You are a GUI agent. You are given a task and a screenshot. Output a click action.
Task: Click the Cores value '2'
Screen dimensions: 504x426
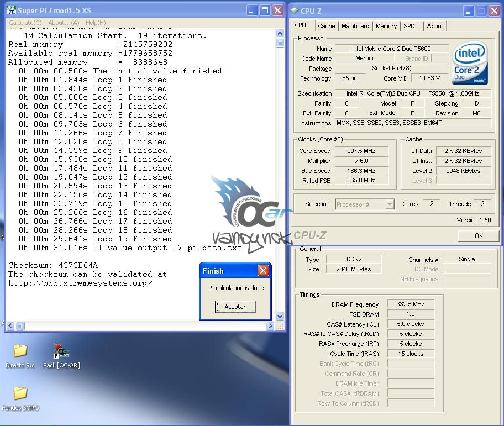point(432,204)
